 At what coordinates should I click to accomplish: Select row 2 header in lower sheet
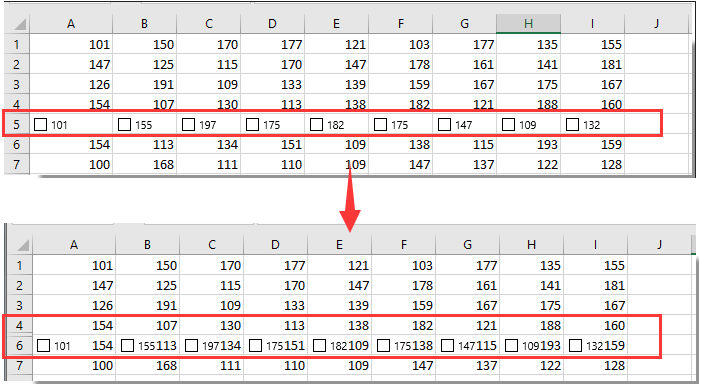tap(19, 286)
